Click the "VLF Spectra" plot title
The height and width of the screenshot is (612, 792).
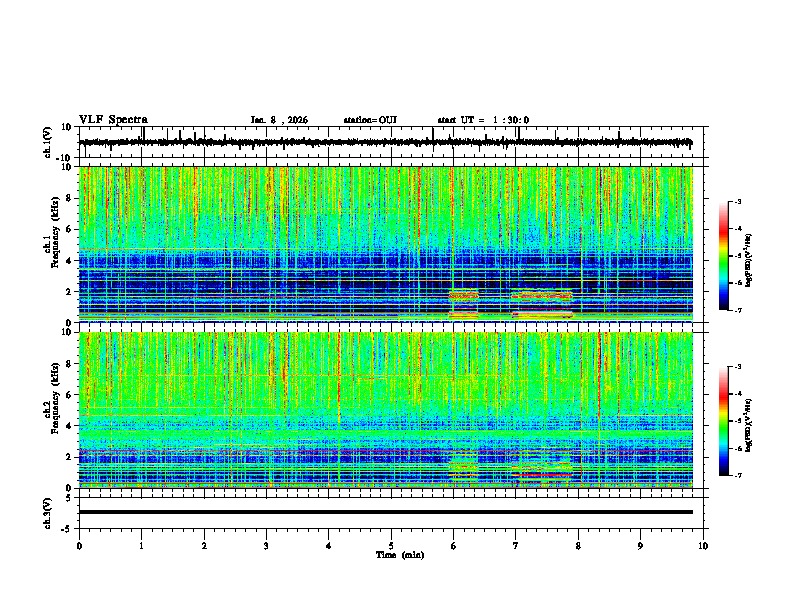113,120
